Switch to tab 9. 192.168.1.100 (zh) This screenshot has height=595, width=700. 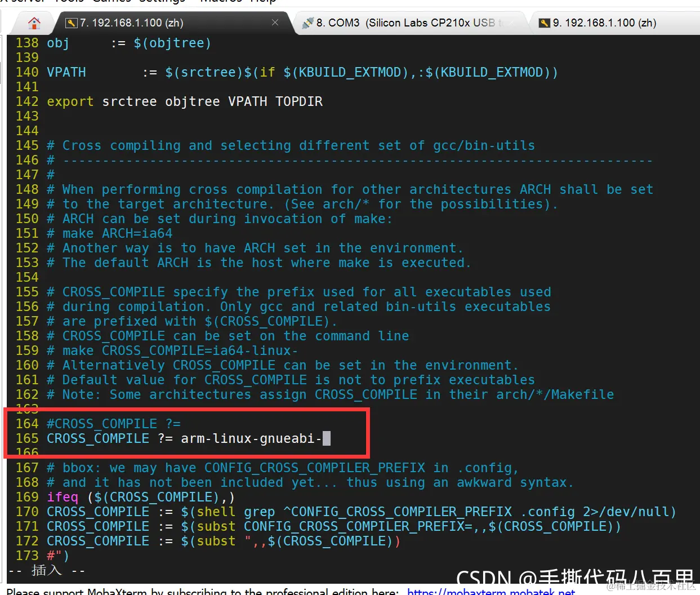click(x=614, y=23)
